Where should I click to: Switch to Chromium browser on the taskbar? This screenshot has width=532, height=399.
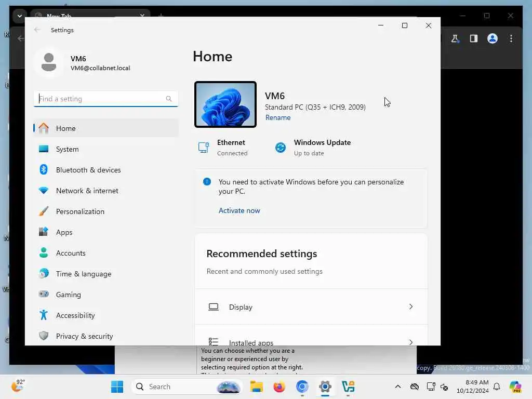click(x=302, y=387)
